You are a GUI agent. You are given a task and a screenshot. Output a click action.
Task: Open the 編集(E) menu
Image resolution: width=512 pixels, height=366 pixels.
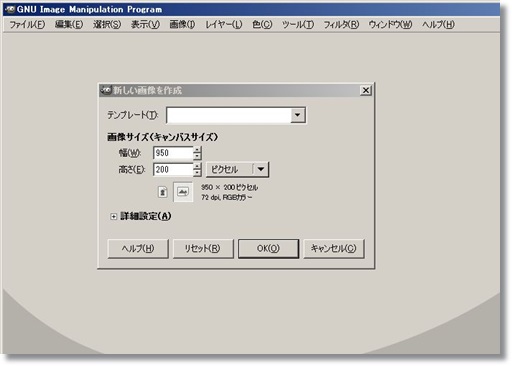click(x=69, y=24)
